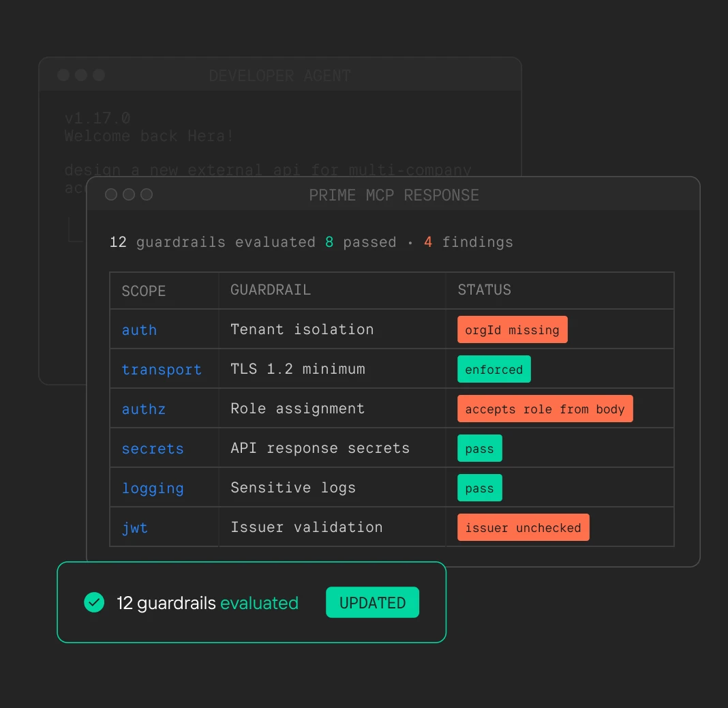
Task: Open the secrets scope link
Action: (153, 448)
